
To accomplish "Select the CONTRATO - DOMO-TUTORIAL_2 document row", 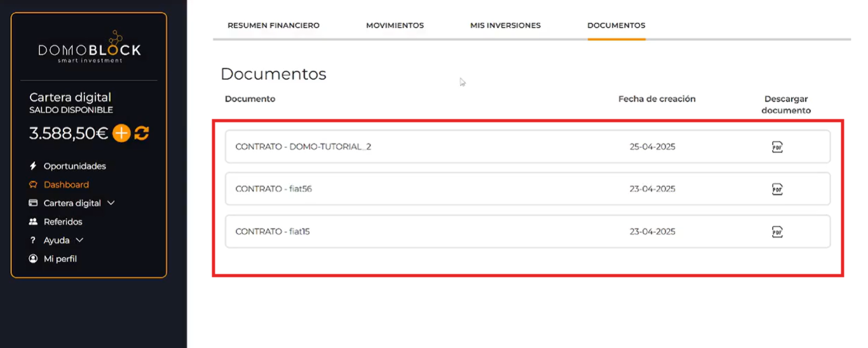I will point(527,147).
